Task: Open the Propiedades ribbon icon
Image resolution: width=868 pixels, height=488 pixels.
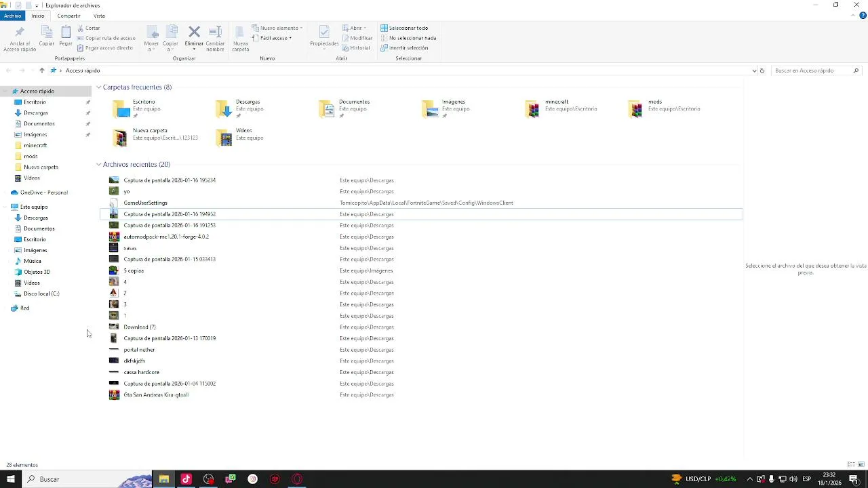Action: (x=324, y=32)
